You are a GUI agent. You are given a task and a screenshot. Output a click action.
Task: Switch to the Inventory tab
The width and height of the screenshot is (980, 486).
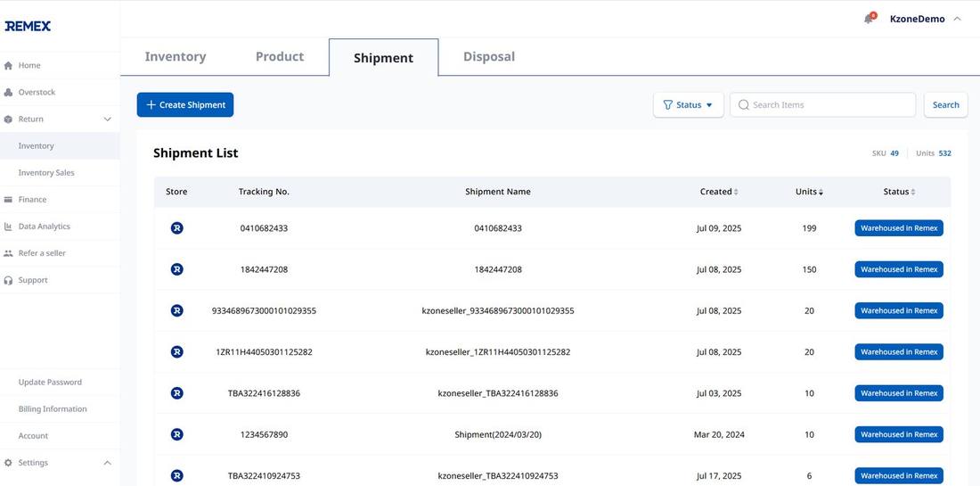176,57
